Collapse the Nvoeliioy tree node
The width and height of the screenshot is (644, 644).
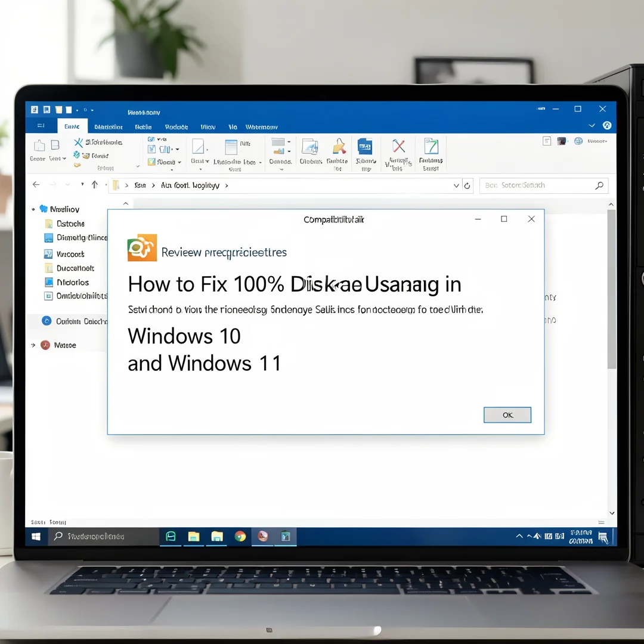(x=33, y=209)
